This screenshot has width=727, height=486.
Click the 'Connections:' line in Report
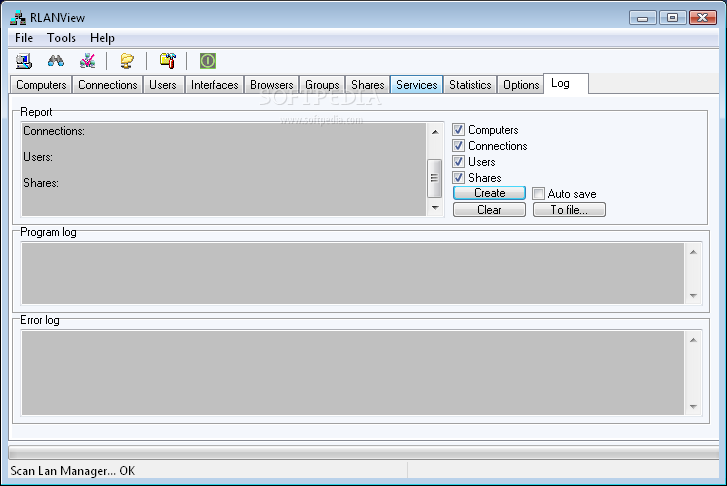pyautogui.click(x=54, y=131)
